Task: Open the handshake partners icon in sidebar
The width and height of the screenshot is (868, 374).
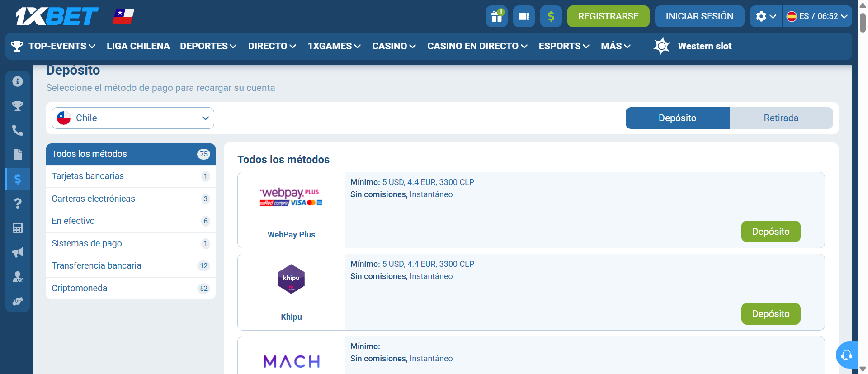Action: [18, 301]
